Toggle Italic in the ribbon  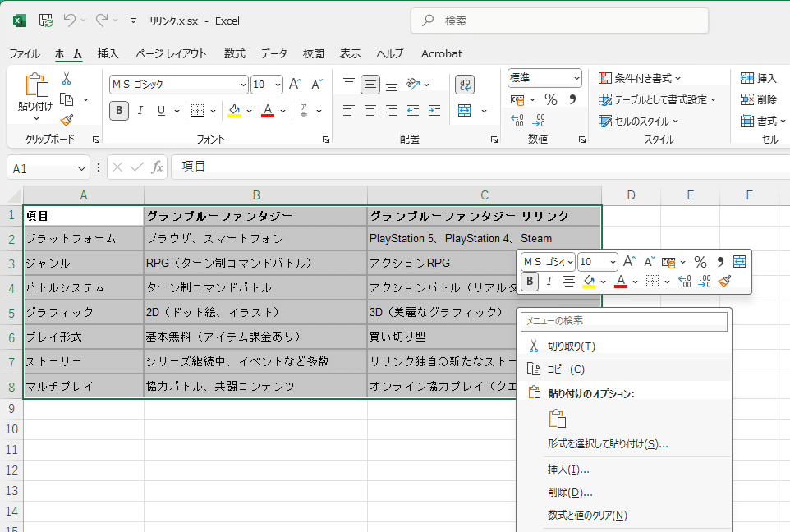click(x=140, y=110)
